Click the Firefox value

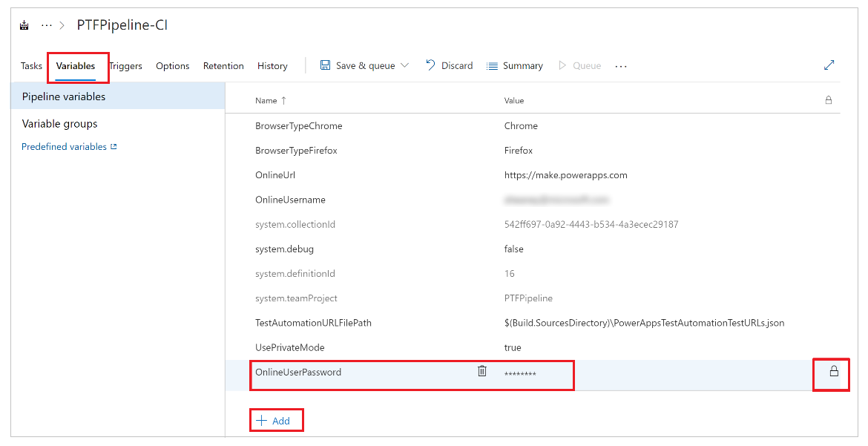[x=518, y=151]
